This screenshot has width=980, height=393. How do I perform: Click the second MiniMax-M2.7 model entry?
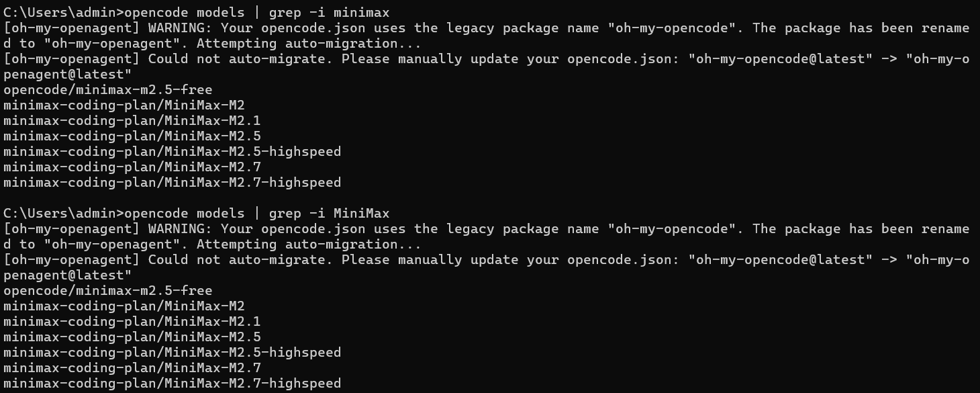click(x=132, y=367)
